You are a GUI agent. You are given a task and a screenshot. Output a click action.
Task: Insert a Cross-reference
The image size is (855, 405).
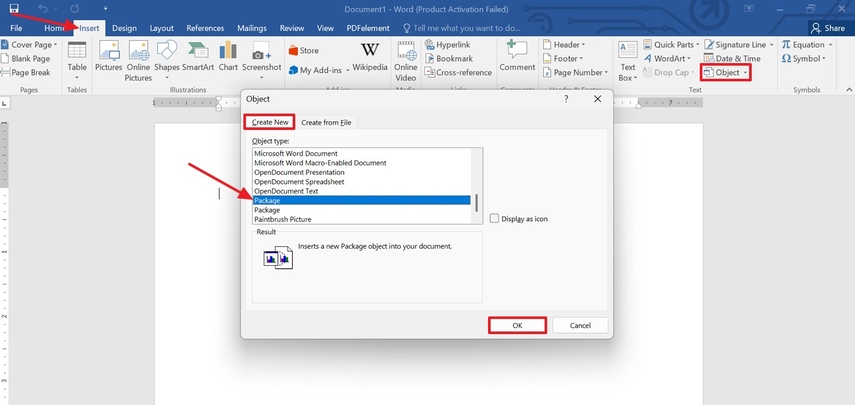coord(457,72)
